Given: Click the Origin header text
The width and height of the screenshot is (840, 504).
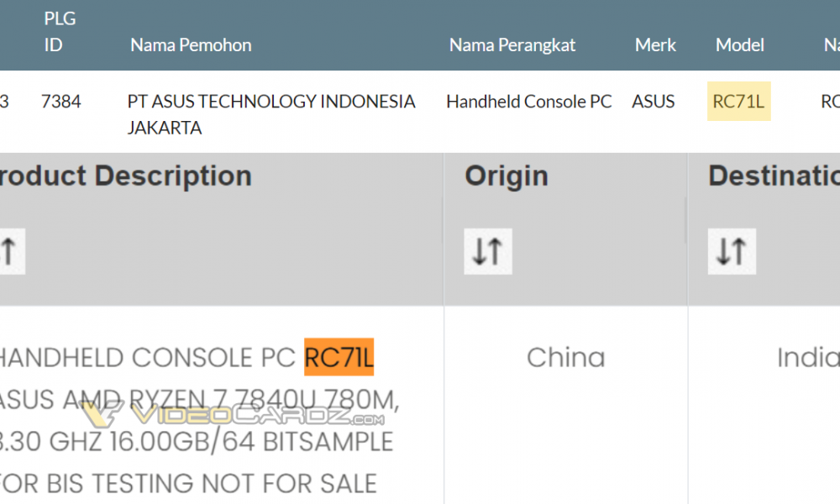Looking at the screenshot, I should (x=507, y=176).
